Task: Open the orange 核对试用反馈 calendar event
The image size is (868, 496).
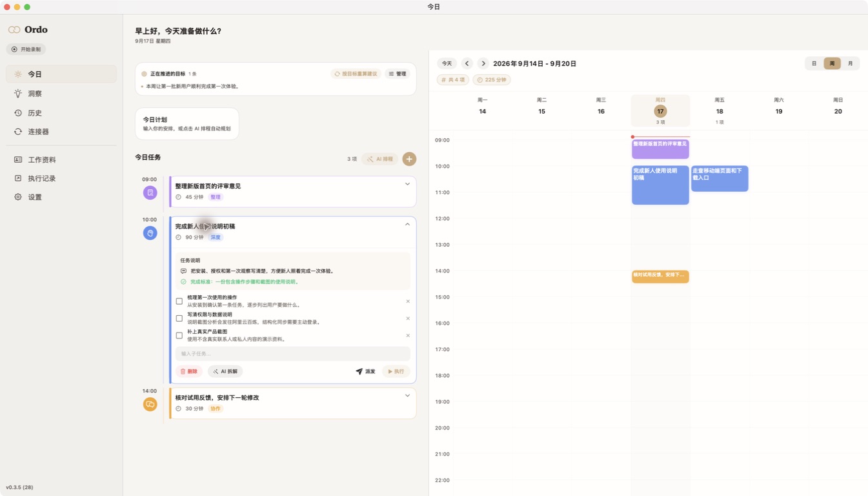Action: pyautogui.click(x=660, y=276)
